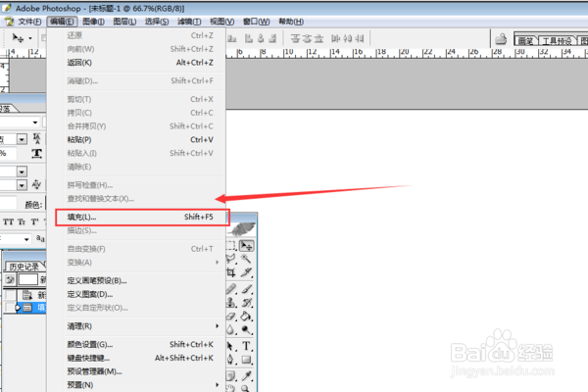Select the Pen tool

pyautogui.click(x=230, y=360)
